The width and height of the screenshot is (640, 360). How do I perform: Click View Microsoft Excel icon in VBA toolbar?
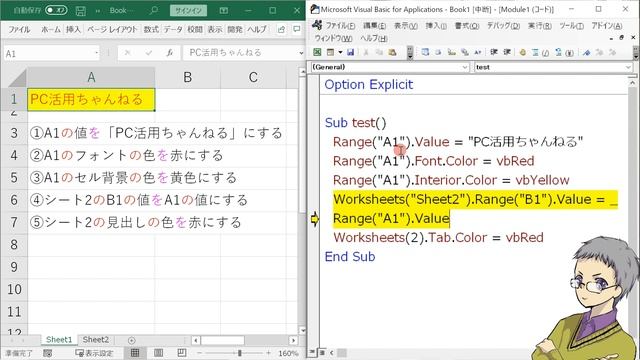pyautogui.click(x=317, y=52)
